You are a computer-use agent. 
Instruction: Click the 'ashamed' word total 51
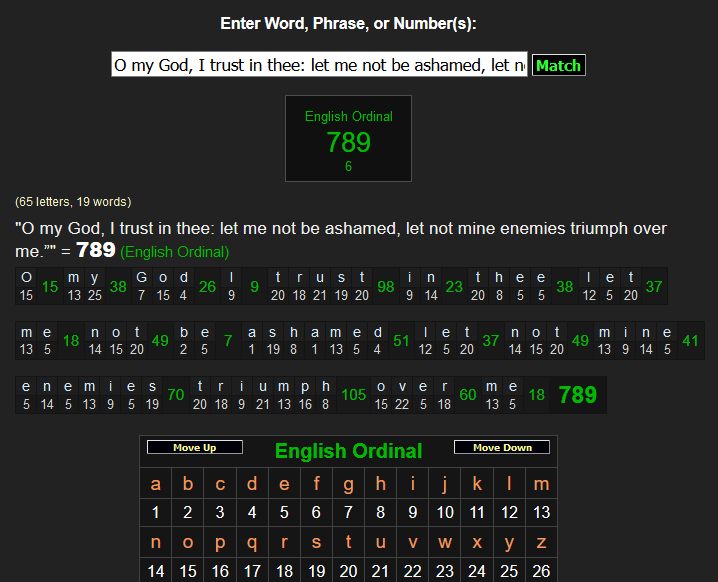401,341
